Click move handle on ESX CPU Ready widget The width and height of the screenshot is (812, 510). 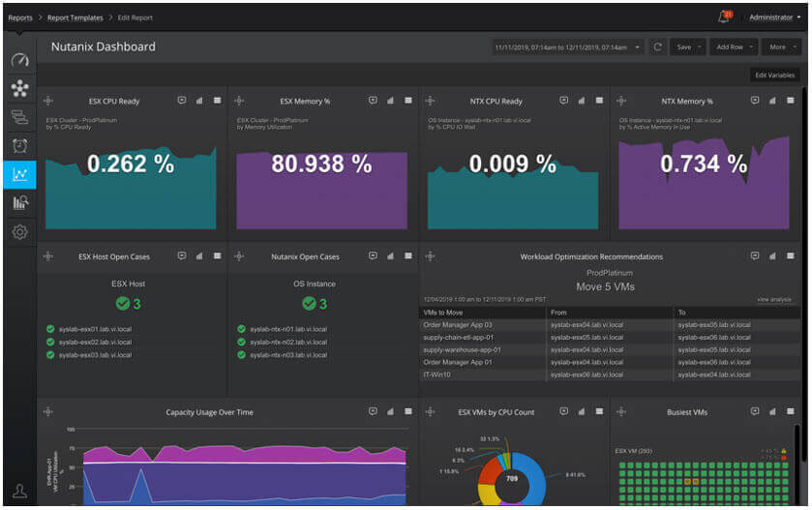point(48,101)
